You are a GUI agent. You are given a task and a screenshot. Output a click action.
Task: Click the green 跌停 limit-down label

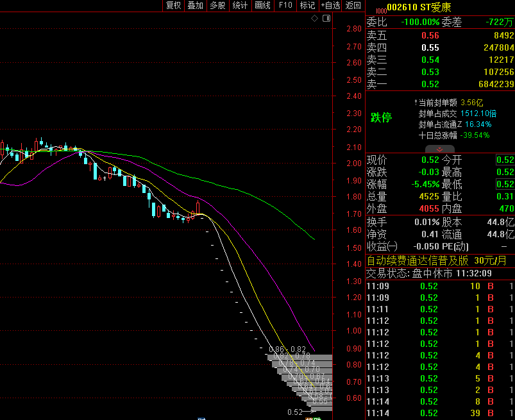click(381, 117)
